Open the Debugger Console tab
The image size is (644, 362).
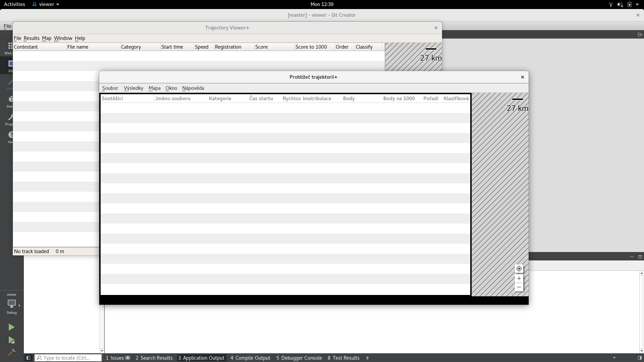299,358
